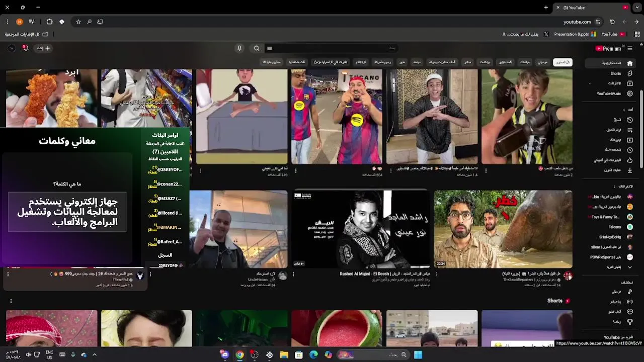The height and width of the screenshot is (362, 644).
Task: Select the 'All' filter chip
Action: pos(562,62)
